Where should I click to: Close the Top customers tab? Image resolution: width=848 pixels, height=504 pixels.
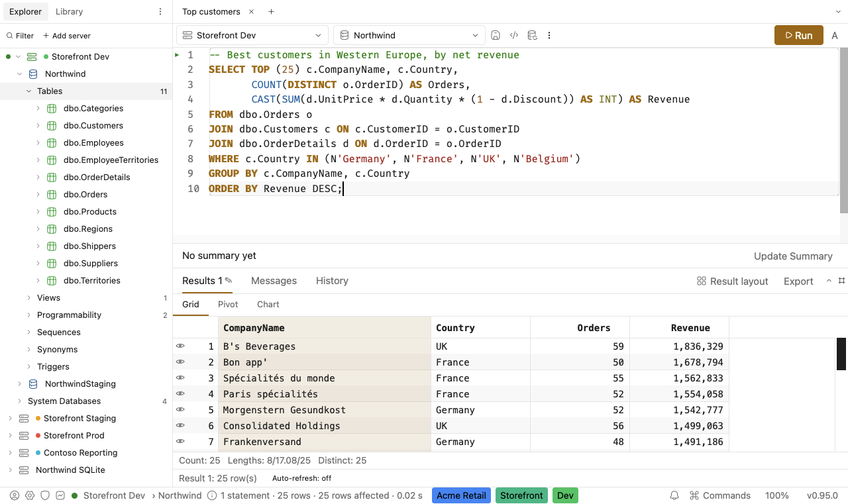pos(251,12)
